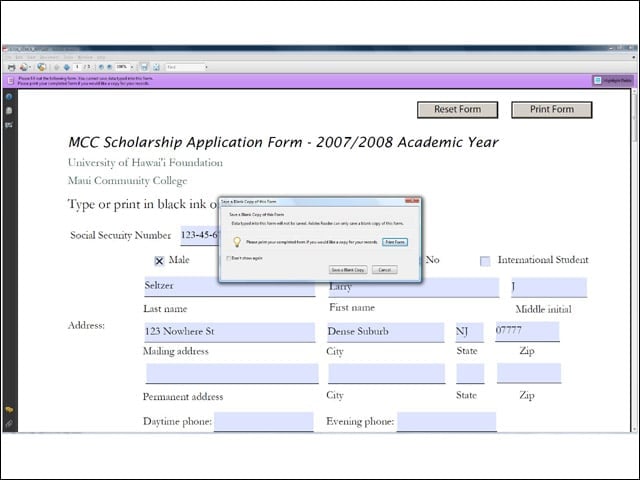Click the Daytime phone field
The height and width of the screenshot is (480, 640).
(x=264, y=422)
